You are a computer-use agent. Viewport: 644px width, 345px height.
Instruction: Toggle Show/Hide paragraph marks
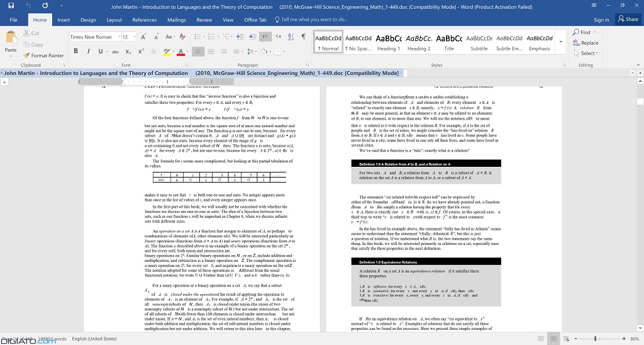[x=304, y=37]
